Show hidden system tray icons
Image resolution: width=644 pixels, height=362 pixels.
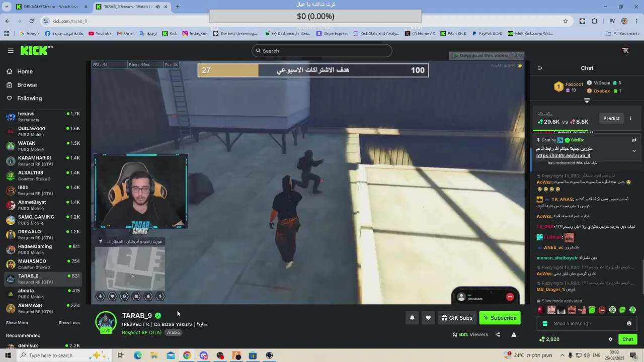[x=562, y=355]
